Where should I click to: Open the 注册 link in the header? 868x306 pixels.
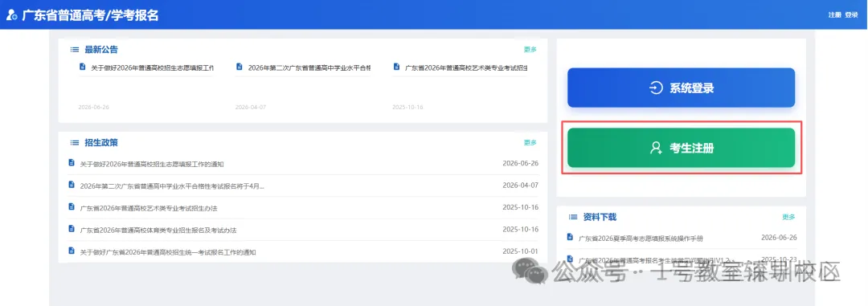pos(834,15)
